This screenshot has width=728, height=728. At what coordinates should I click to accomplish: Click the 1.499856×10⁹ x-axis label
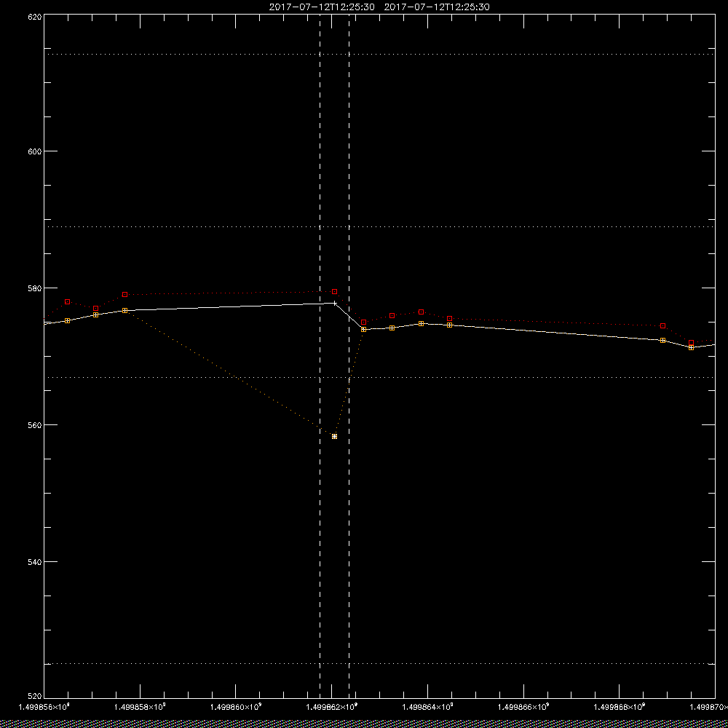(x=44, y=707)
